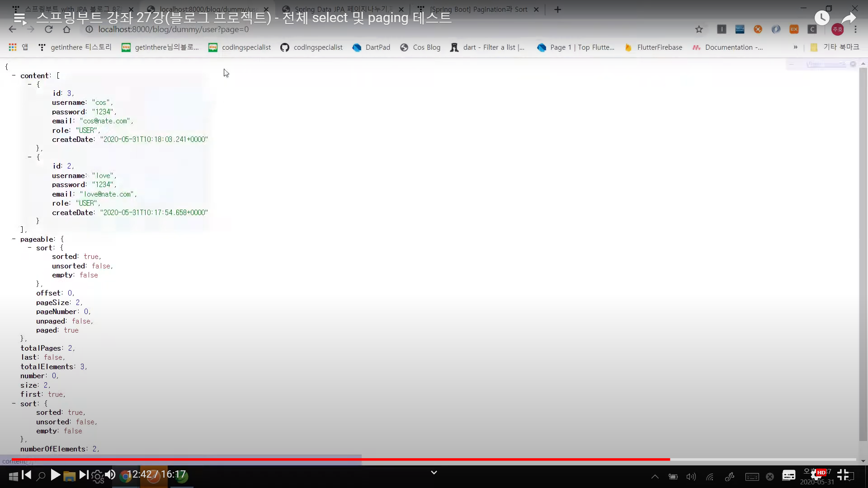Click the back navigation arrow
868x488 pixels.
[12, 29]
